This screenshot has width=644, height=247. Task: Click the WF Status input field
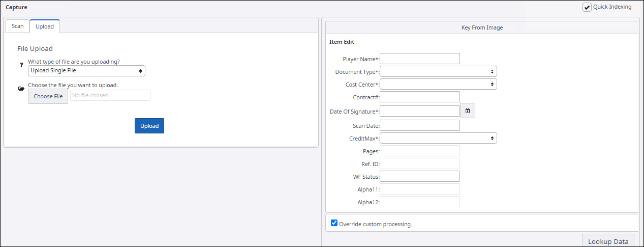420,176
